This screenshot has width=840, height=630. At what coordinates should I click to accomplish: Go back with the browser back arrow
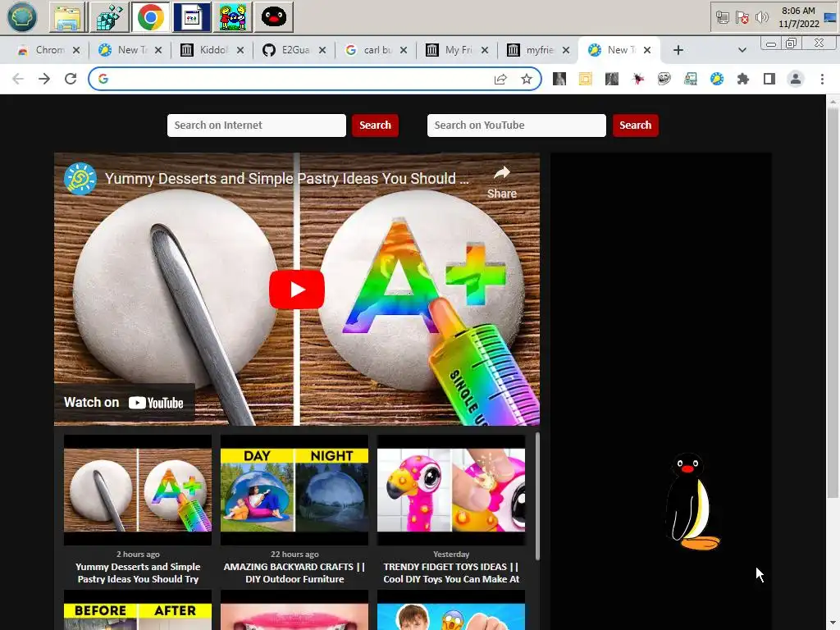coord(18,80)
